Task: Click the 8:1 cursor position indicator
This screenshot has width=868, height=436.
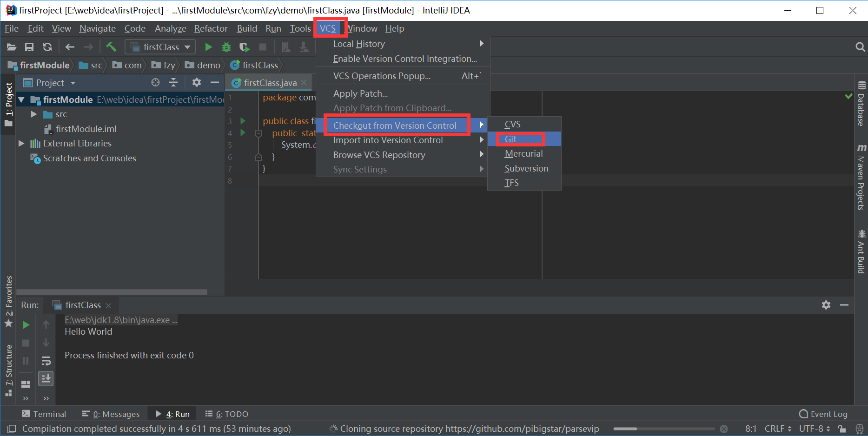Action: coord(751,429)
